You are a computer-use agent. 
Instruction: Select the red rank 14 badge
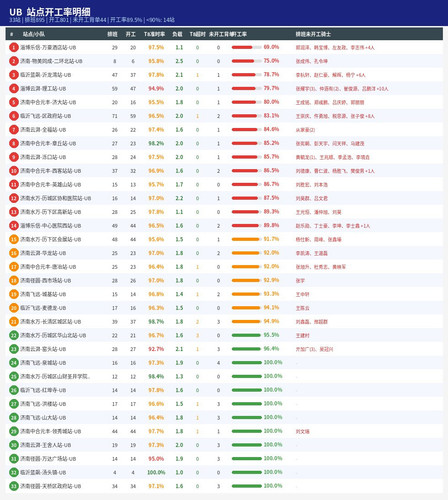click(14, 226)
